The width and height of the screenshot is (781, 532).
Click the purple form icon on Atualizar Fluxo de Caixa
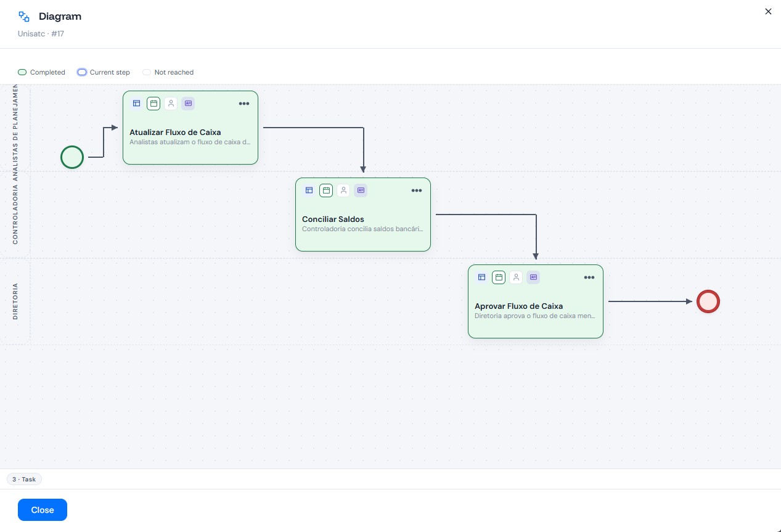pyautogui.click(x=188, y=104)
